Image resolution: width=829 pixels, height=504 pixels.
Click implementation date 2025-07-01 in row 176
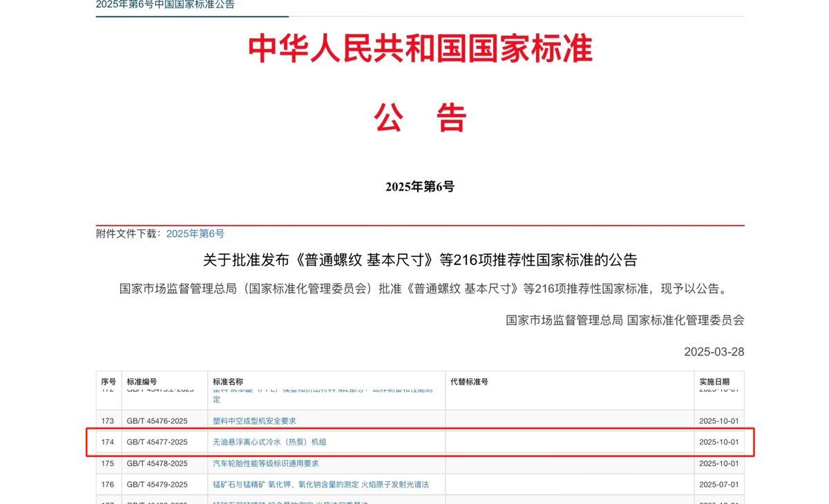pyautogui.click(x=718, y=485)
